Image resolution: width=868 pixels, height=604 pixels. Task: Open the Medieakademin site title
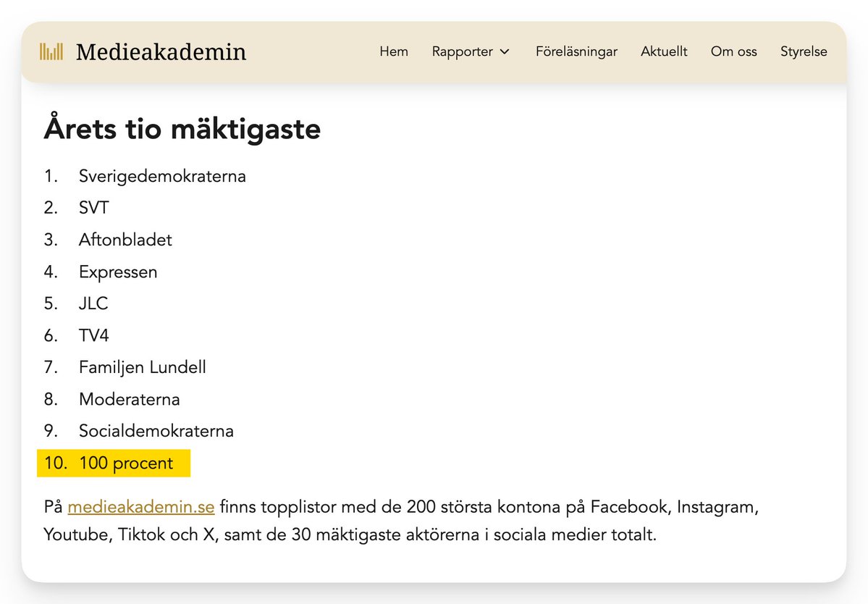coord(161,52)
